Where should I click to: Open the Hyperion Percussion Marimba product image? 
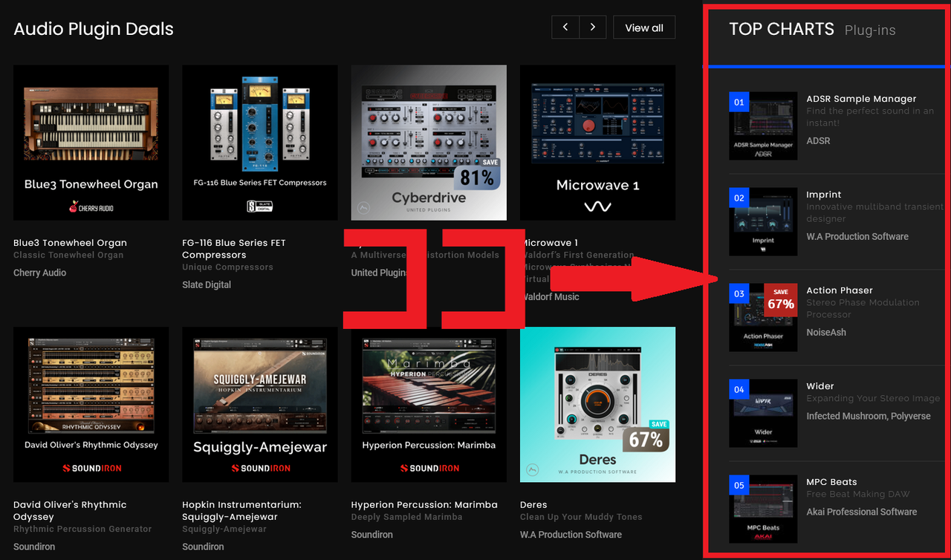[429, 405]
